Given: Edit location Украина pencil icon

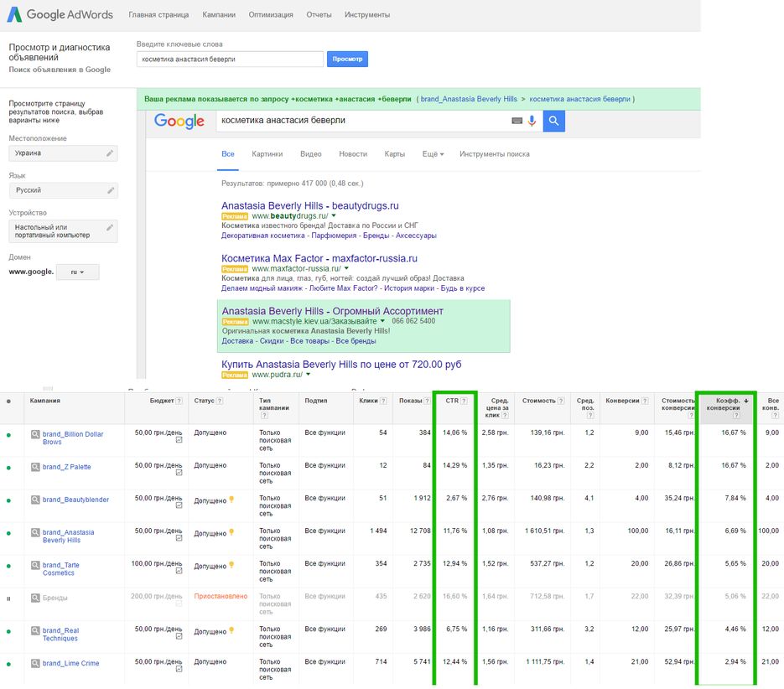Looking at the screenshot, I should pos(110,153).
